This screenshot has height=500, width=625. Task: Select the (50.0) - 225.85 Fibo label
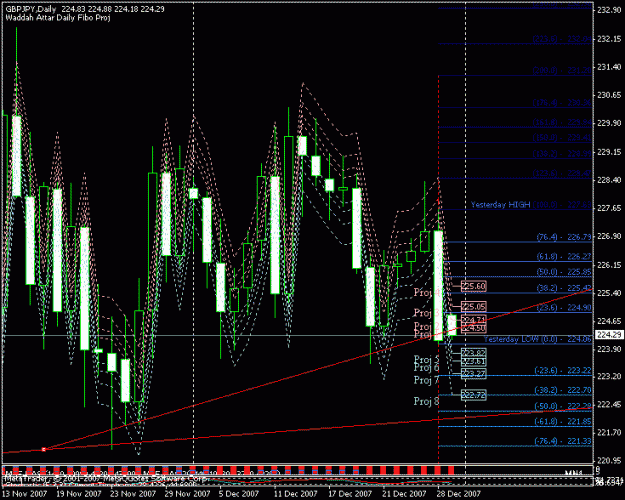tap(564, 272)
